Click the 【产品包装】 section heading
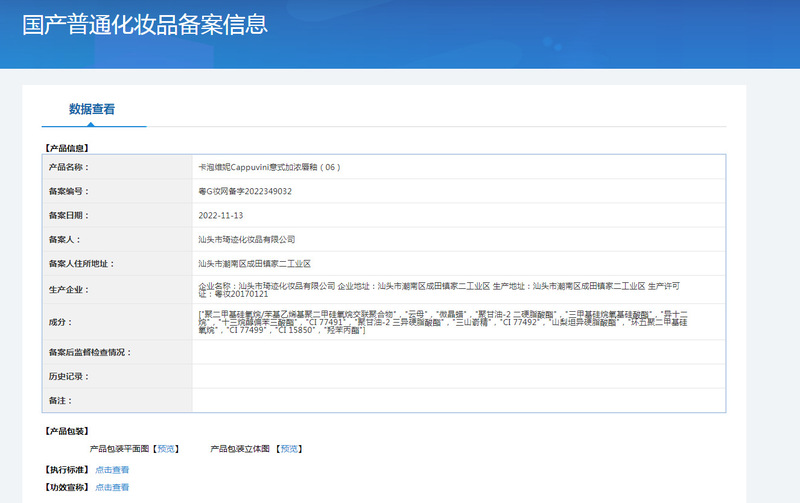Viewport: 800px width, 503px height. point(67,432)
